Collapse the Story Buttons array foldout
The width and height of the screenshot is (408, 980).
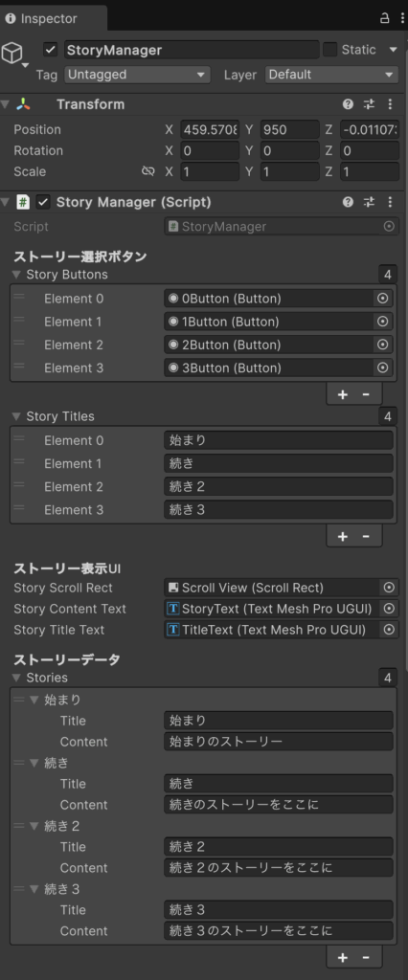(x=16, y=275)
